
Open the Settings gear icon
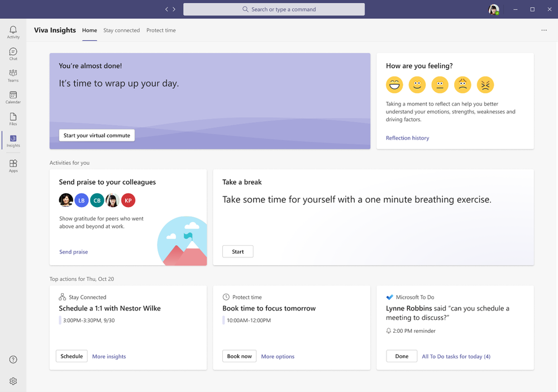point(13,381)
